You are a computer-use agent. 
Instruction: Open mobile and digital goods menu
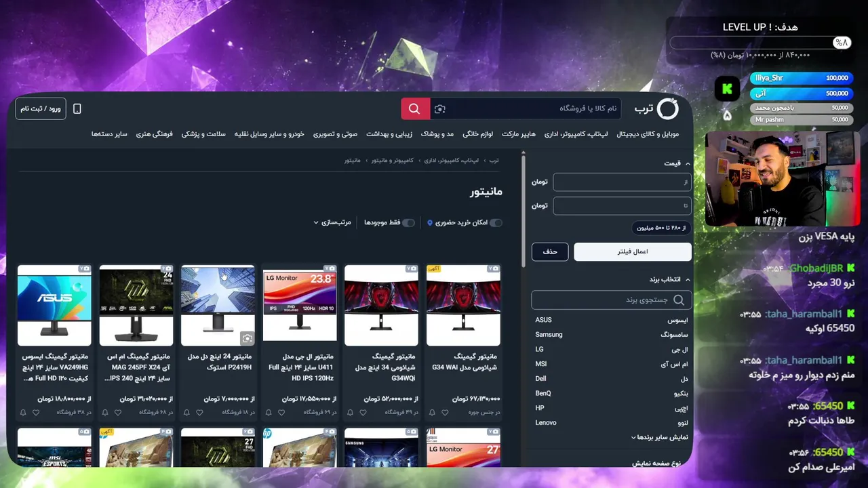click(x=648, y=134)
